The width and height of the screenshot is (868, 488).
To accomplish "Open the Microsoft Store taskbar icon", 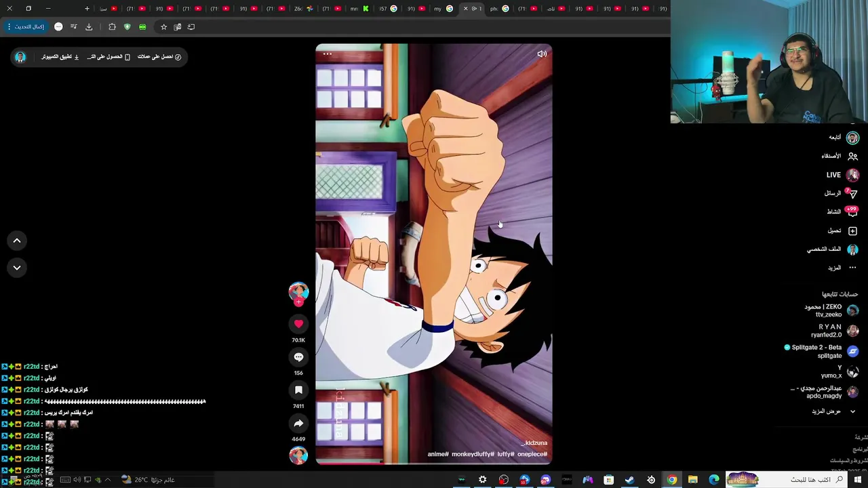I will point(608,480).
